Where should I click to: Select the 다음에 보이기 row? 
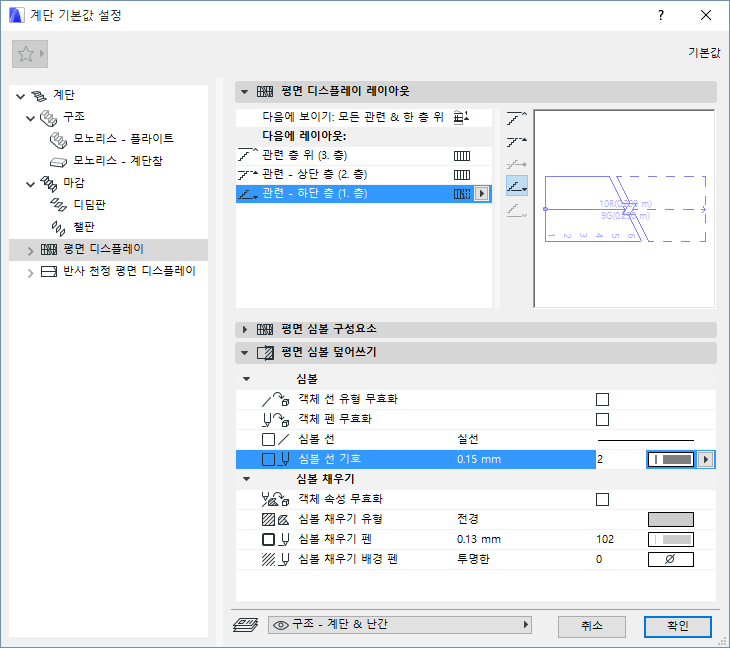[364, 117]
